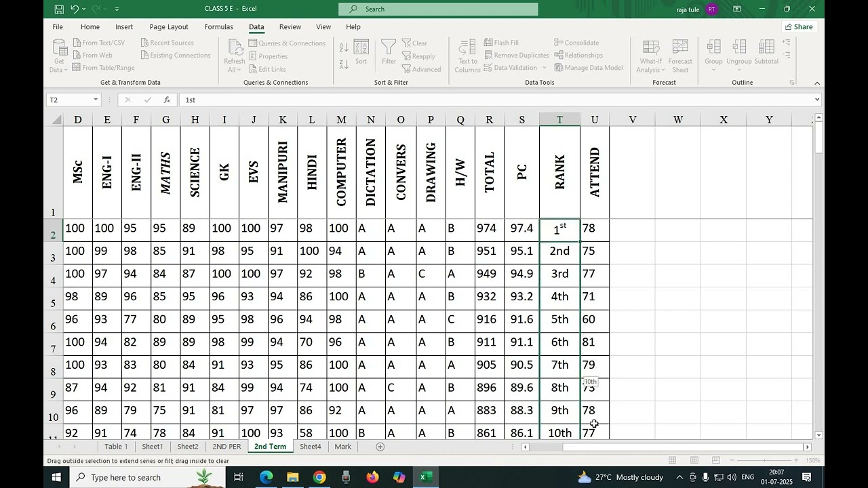
Task: Switch to the Page Layout tab
Action: tap(169, 26)
